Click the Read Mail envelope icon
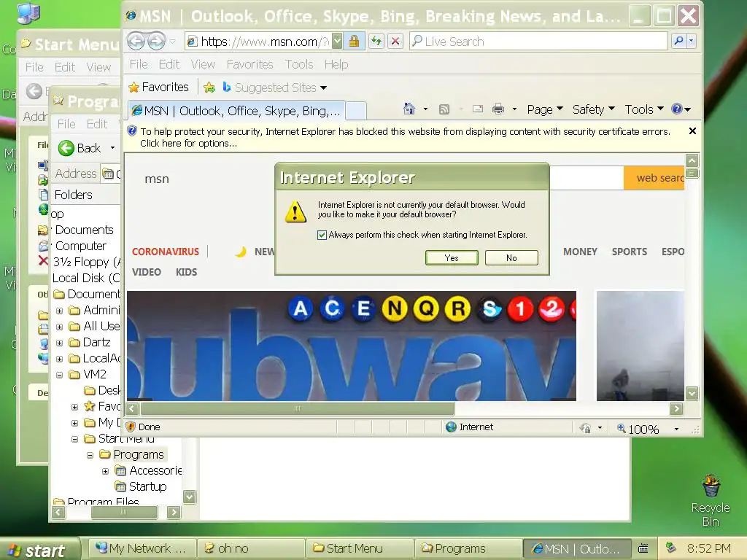 click(478, 109)
